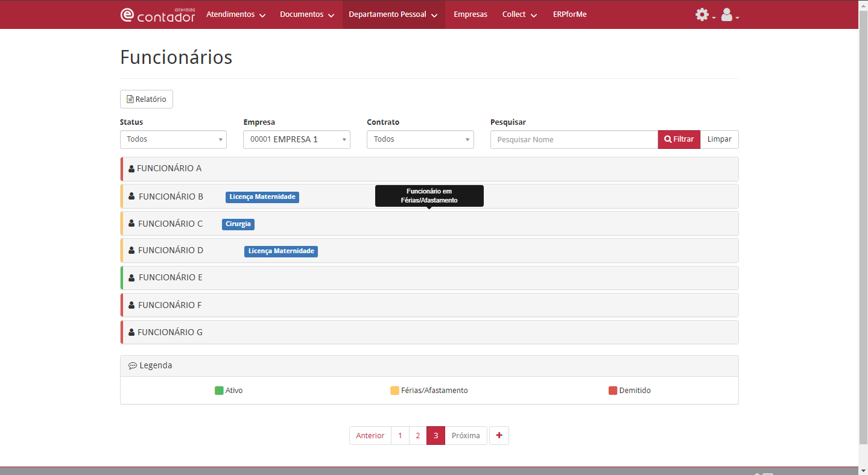Click the speech bubble icon next to Legenda
Image resolution: width=868 pixels, height=475 pixels.
point(133,366)
